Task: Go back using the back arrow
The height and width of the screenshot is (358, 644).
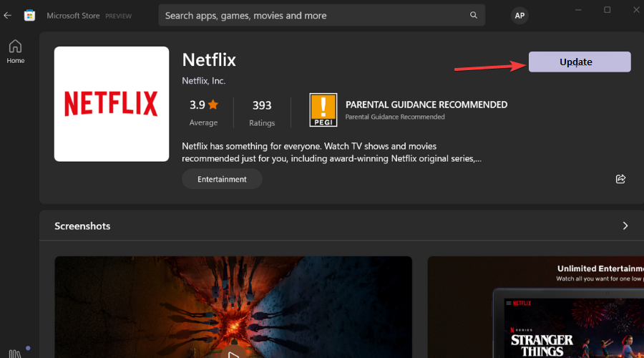Action: click(x=7, y=16)
